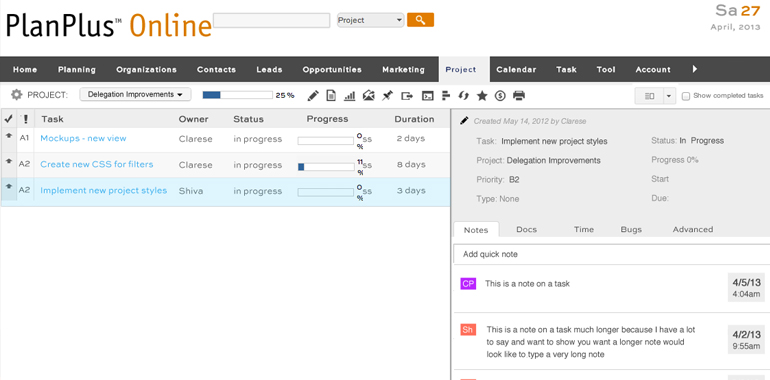Click the pushpin icon in project toolbar
Image resolution: width=770 pixels, height=380 pixels.
coord(387,96)
